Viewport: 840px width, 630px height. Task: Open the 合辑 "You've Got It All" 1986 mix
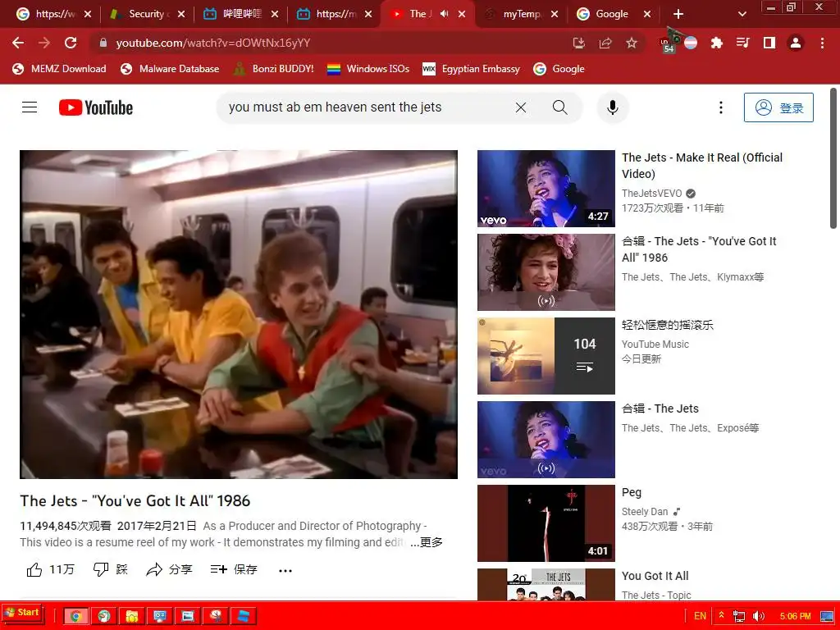699,249
